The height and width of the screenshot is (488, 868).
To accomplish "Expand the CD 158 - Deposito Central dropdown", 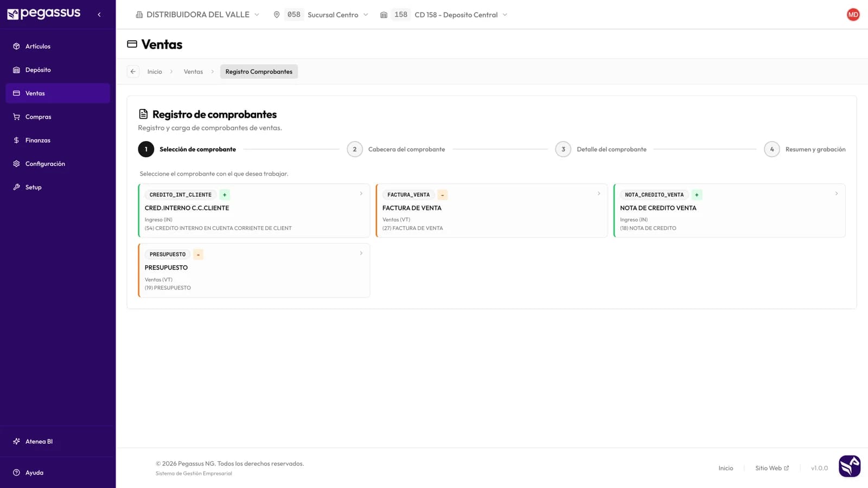I will [444, 15].
